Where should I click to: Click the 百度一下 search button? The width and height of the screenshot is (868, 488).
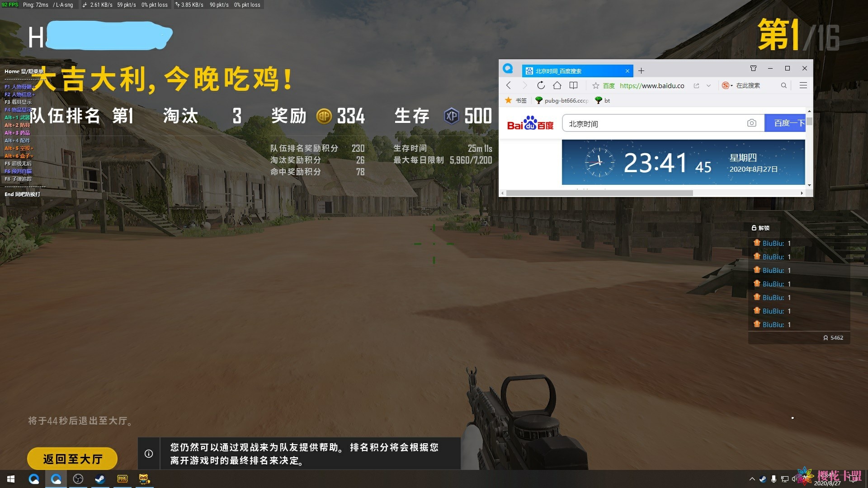coord(785,123)
